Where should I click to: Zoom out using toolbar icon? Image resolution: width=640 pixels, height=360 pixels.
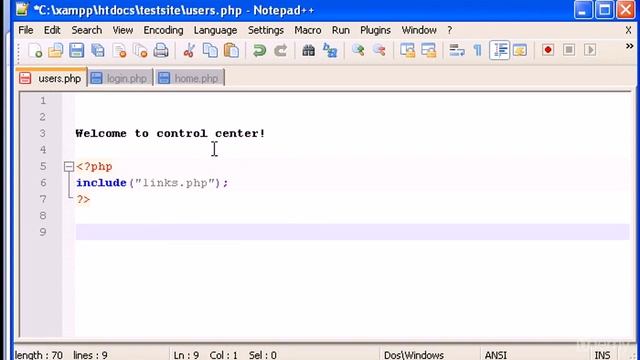[x=379, y=51]
